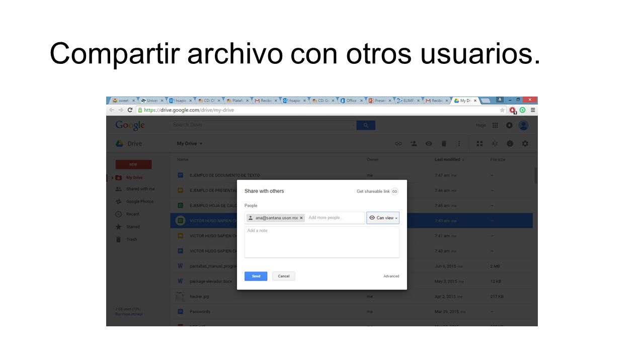Open the My Drive dropdown in toolbar
The image size is (644, 362).
[190, 143]
